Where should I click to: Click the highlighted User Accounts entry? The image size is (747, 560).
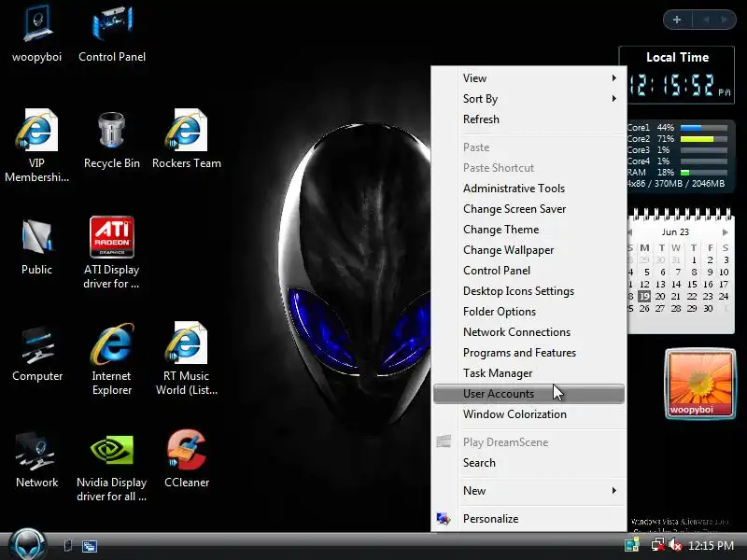click(529, 393)
